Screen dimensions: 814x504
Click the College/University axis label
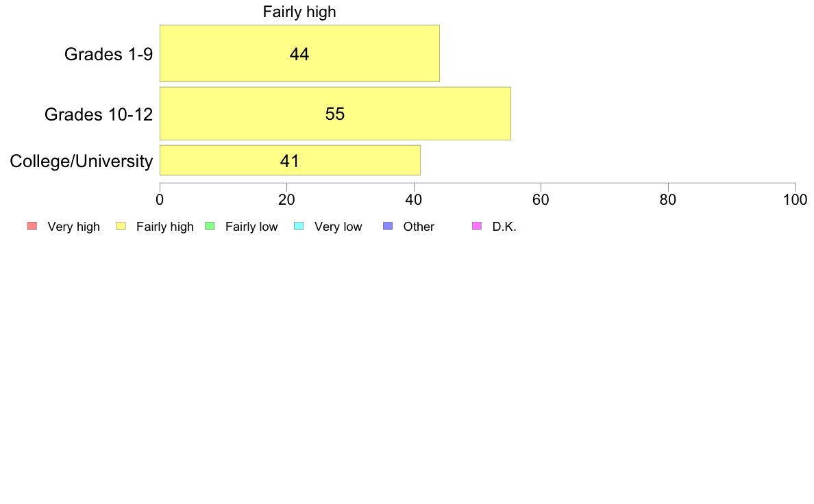point(82,162)
